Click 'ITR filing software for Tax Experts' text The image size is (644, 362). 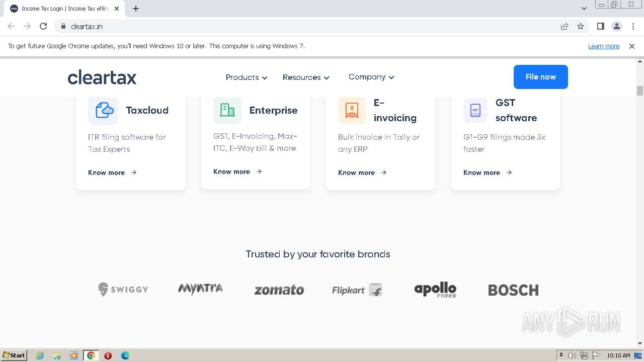(127, 143)
